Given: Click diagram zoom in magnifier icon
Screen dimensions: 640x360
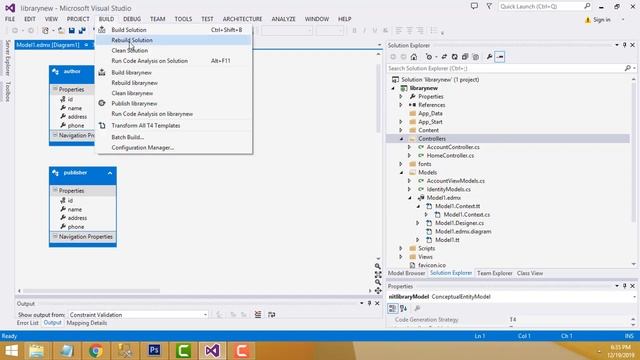Looking at the screenshot, I should click(x=378, y=267).
